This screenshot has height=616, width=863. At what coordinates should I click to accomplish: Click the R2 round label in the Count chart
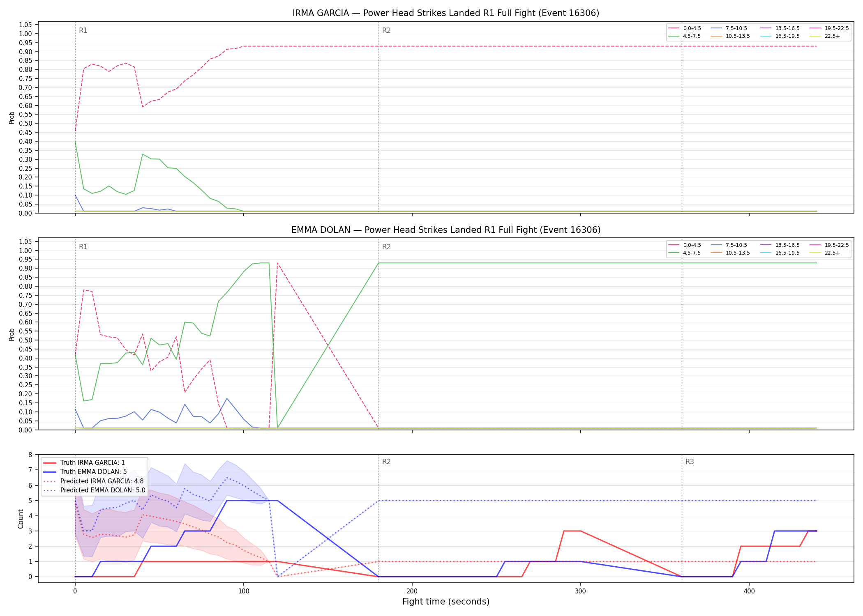coord(386,462)
